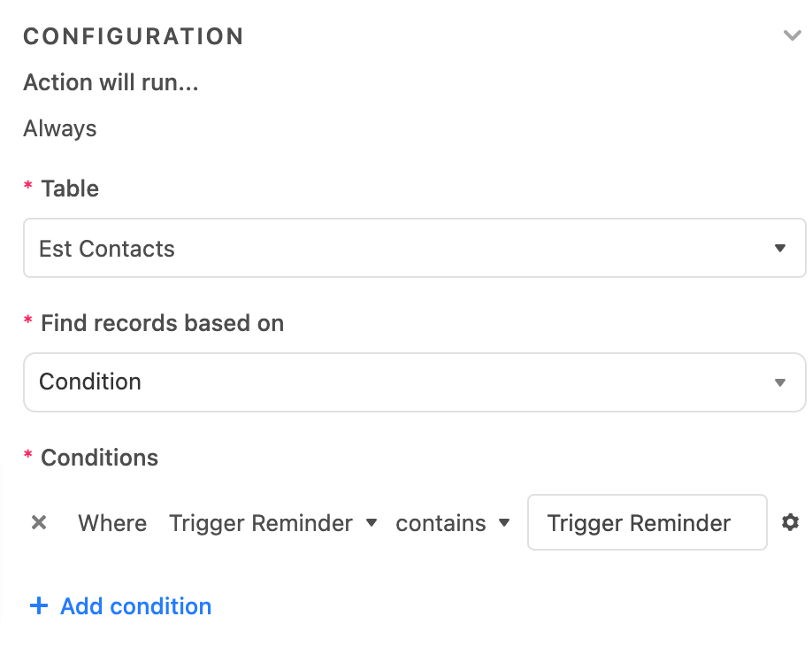Collapse the Configuration section chevron
Viewport: 812px width, 655px height.
792,36
